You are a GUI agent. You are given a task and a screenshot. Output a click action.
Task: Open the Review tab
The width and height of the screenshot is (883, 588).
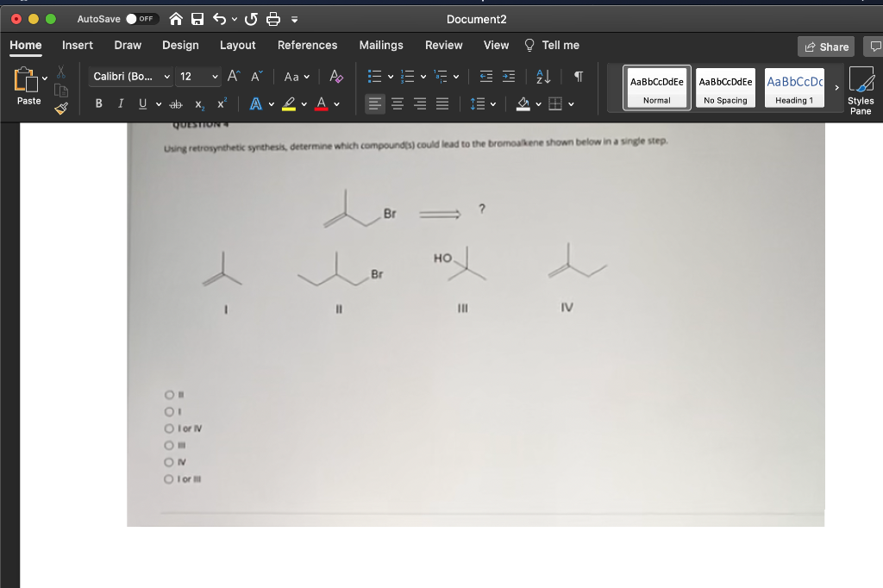[x=443, y=45]
